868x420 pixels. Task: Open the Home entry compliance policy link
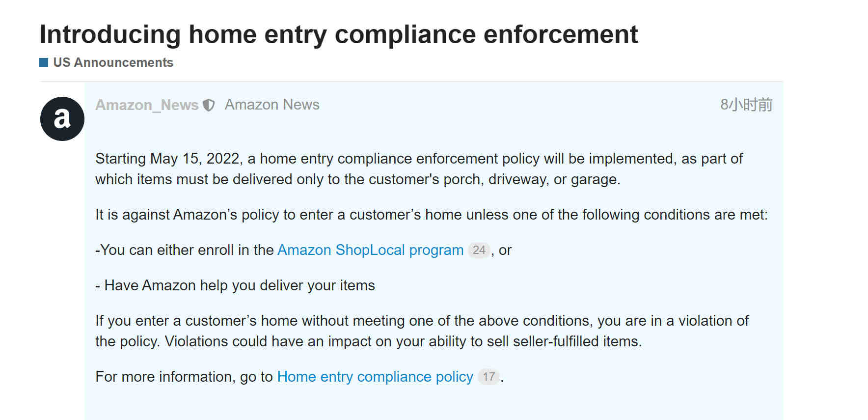click(375, 377)
